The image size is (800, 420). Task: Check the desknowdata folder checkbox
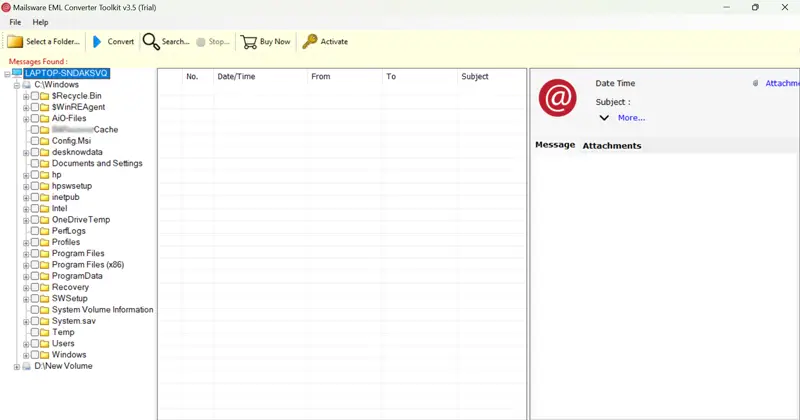pos(35,152)
